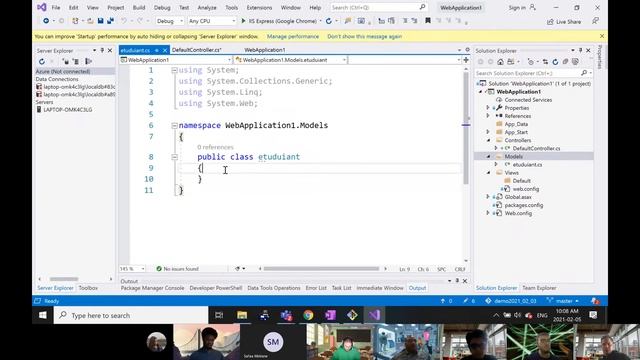The image size is (640, 360).
Task: Click Solution Explorer pending changes filter icon
Action: pos(531,62)
